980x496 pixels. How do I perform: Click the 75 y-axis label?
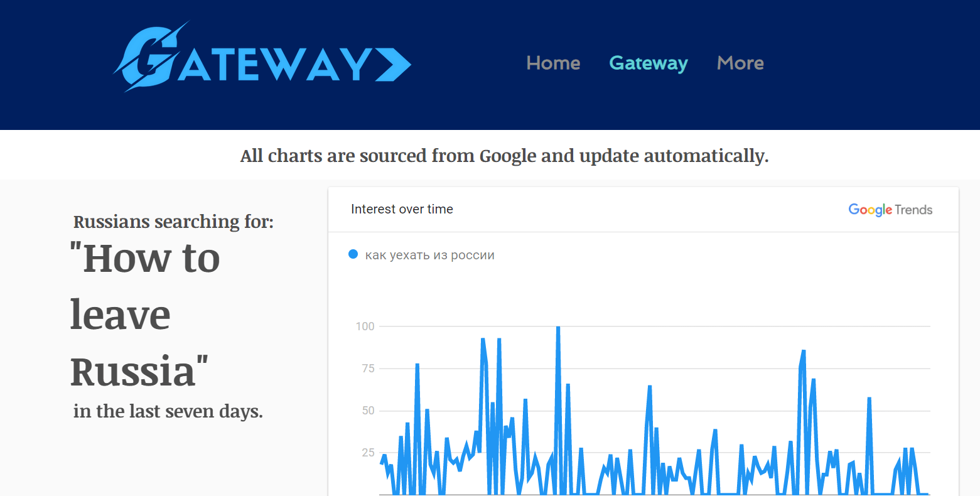point(368,369)
